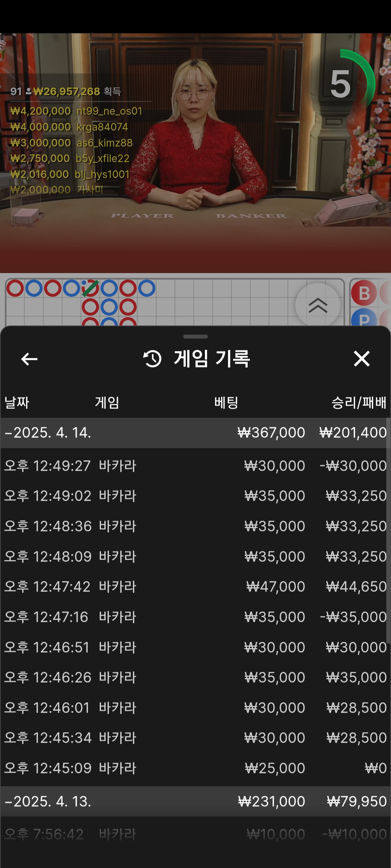
Task: Select winner nt99_ne_os01
Action: coord(109,111)
